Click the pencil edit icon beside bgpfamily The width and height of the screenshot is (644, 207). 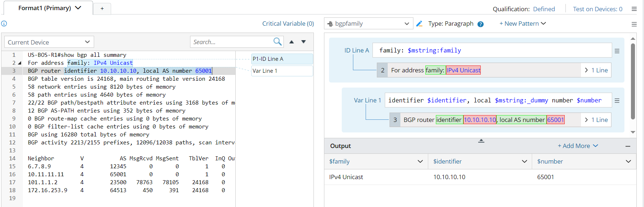click(x=419, y=24)
